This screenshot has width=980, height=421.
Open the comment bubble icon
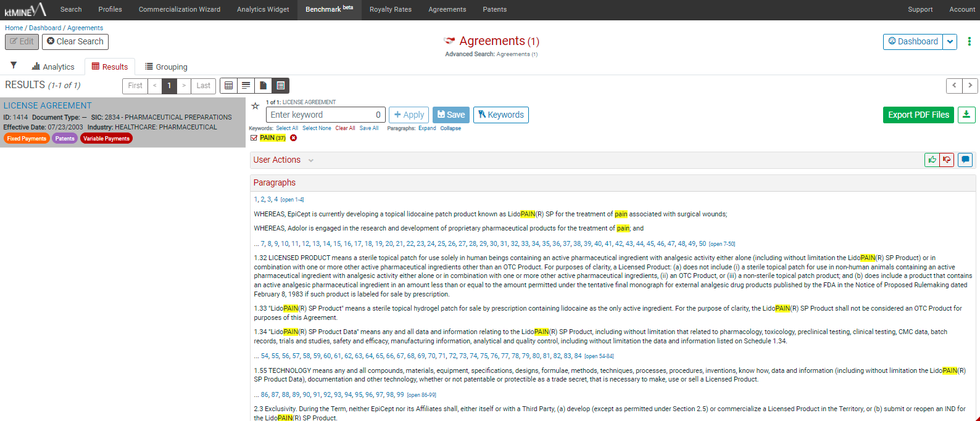966,160
